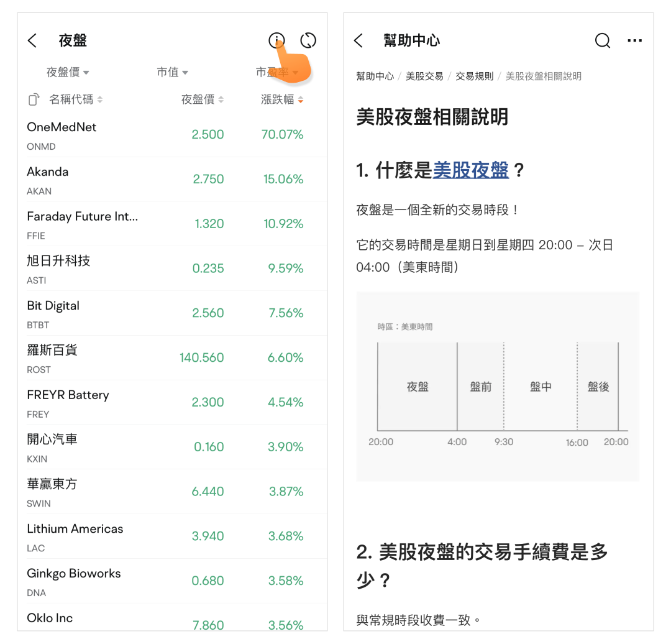Expand the 夜盤價 filter dropdown

pos(68,73)
